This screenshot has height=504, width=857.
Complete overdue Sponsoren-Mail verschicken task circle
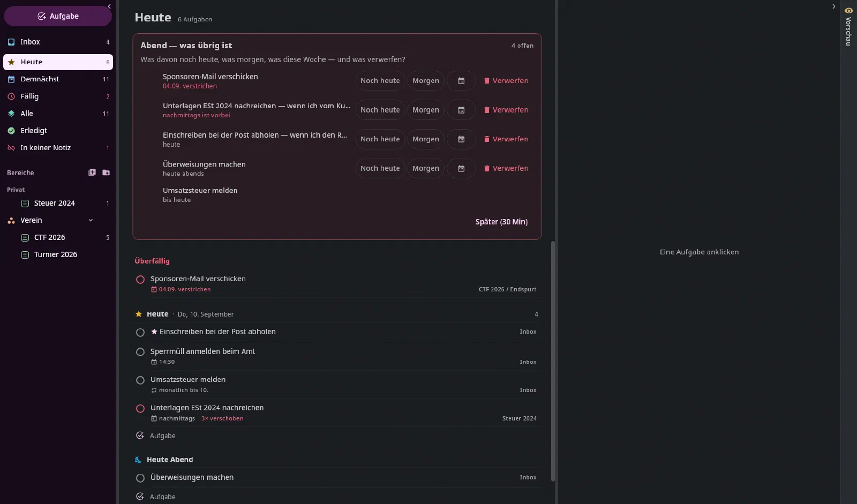tap(140, 280)
